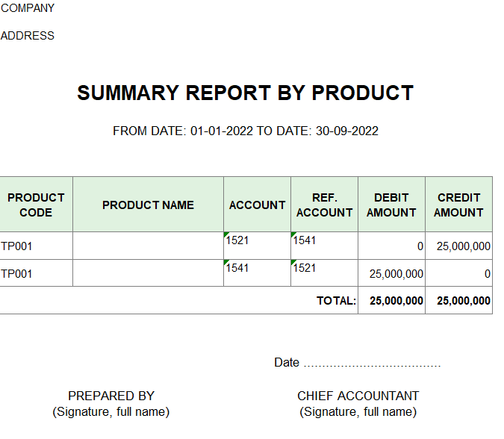504x439 pixels.
Task: Select the PRODUCT NAME header cell
Action: click(148, 205)
